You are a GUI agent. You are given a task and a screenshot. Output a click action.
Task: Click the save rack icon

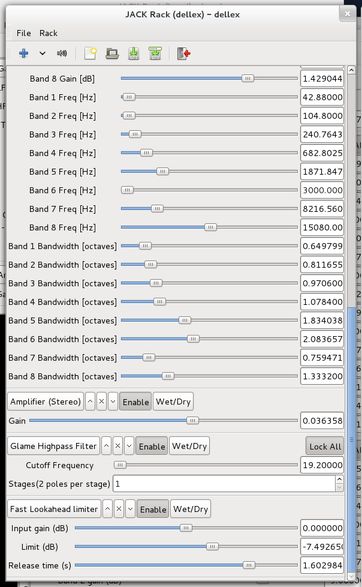pyautogui.click(x=134, y=54)
